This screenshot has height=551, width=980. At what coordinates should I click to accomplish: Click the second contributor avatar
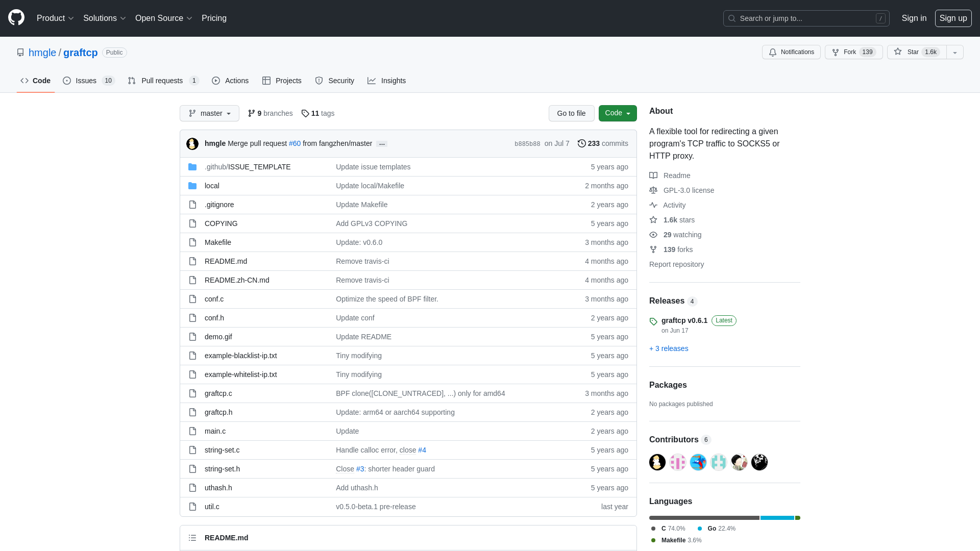tap(678, 462)
